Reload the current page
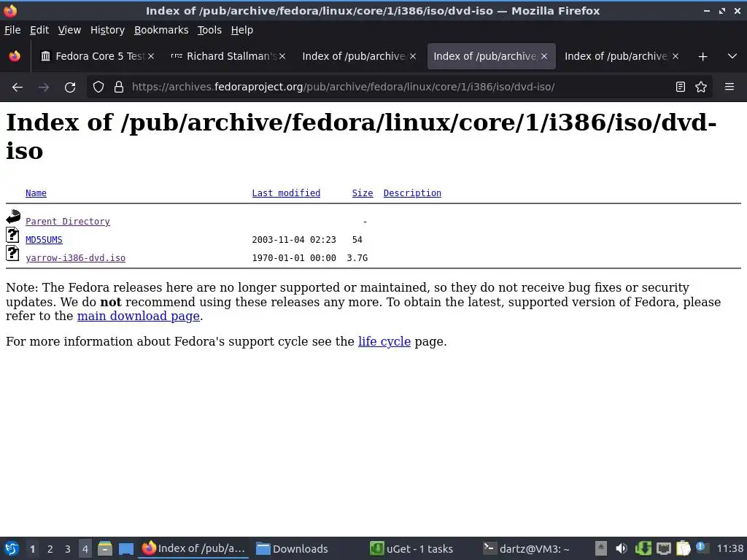747x560 pixels. [x=70, y=87]
